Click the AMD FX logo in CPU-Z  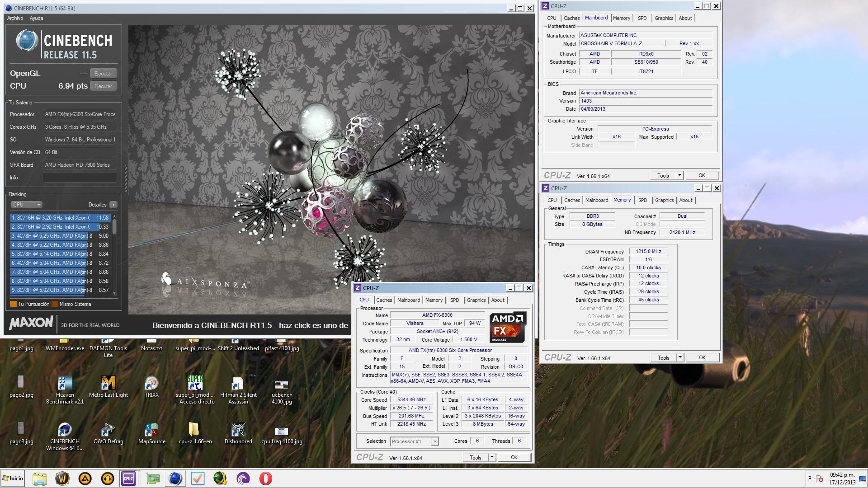pyautogui.click(x=507, y=328)
